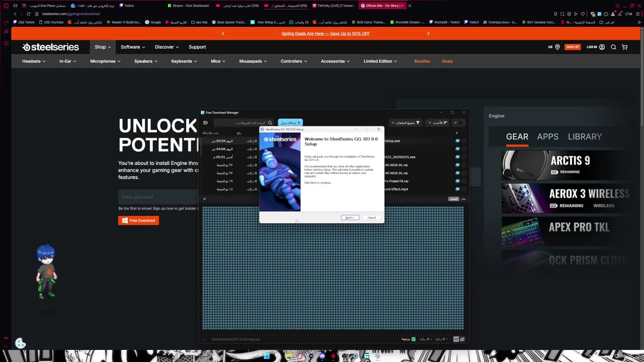Click folder icon of und Effect.mp4 row

tap(457, 189)
